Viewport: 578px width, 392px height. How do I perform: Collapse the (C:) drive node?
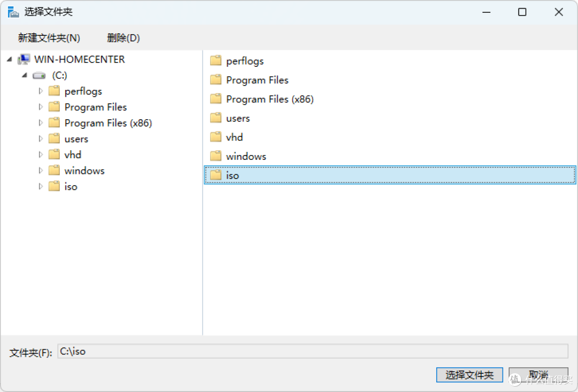coord(25,75)
